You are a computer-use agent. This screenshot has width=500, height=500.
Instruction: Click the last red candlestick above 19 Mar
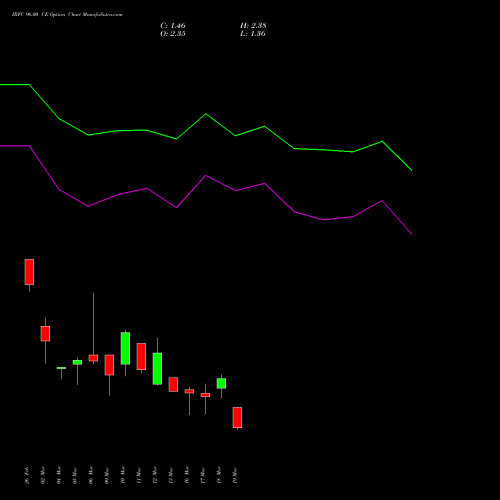237,417
